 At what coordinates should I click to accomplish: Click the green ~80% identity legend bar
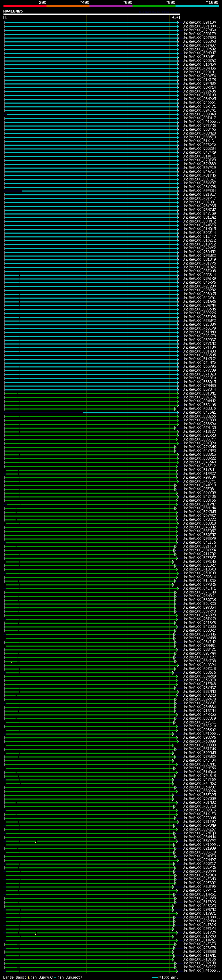point(154,6)
